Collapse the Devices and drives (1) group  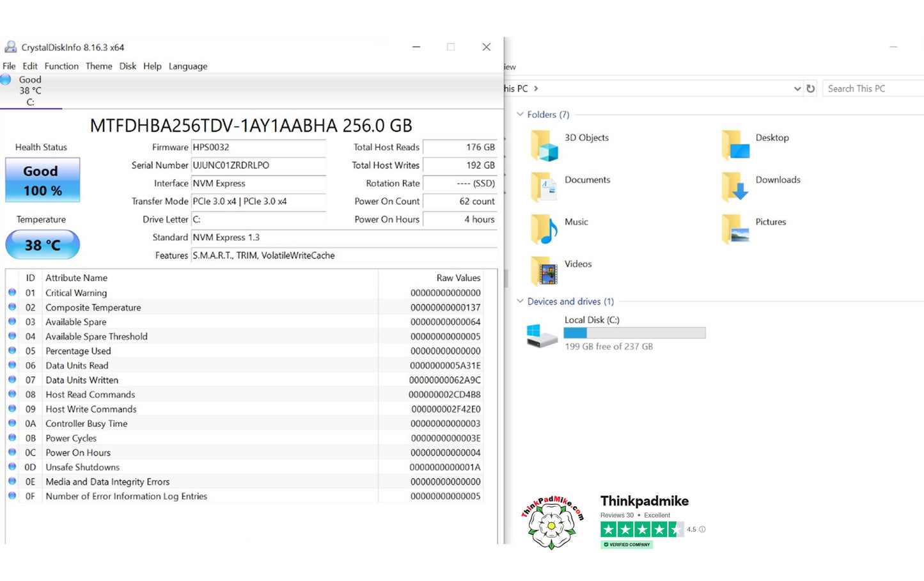pos(520,301)
